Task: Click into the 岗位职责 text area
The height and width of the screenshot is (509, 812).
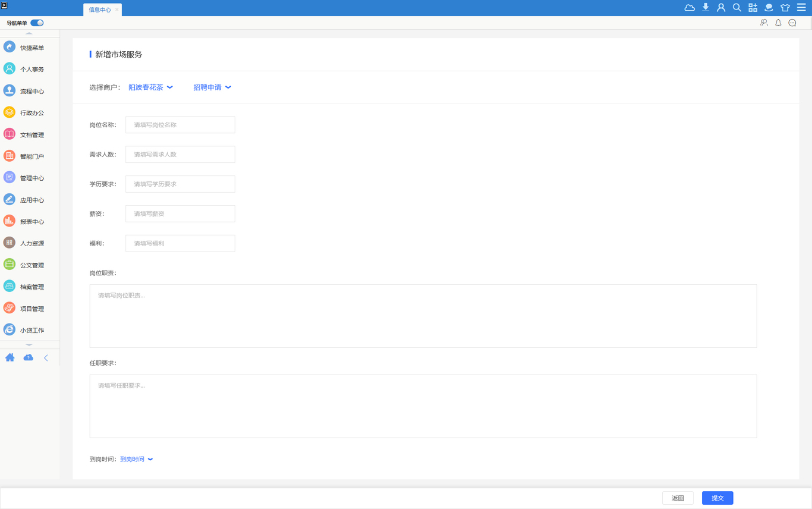Action: pyautogui.click(x=423, y=316)
